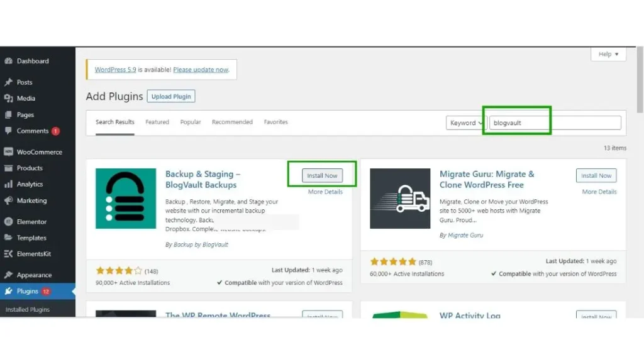Open the Media menu item

click(x=26, y=98)
